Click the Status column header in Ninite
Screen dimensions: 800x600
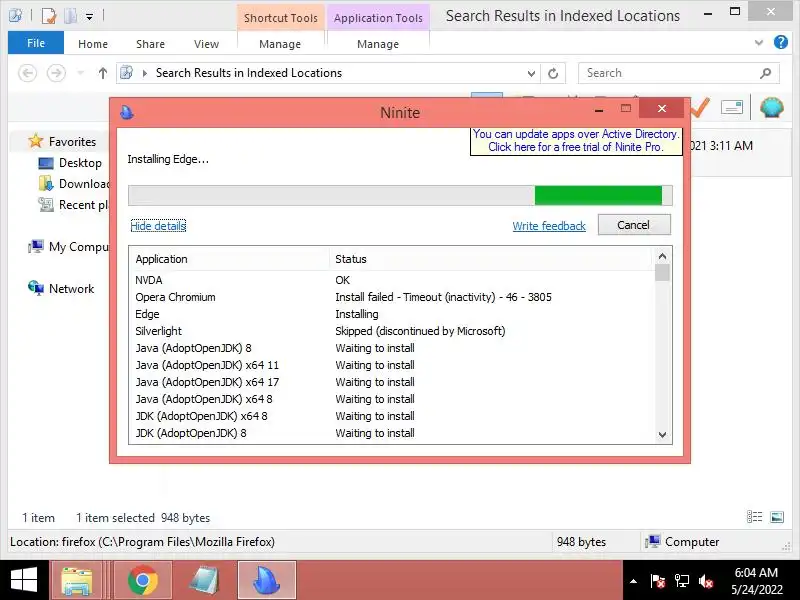[x=491, y=259]
